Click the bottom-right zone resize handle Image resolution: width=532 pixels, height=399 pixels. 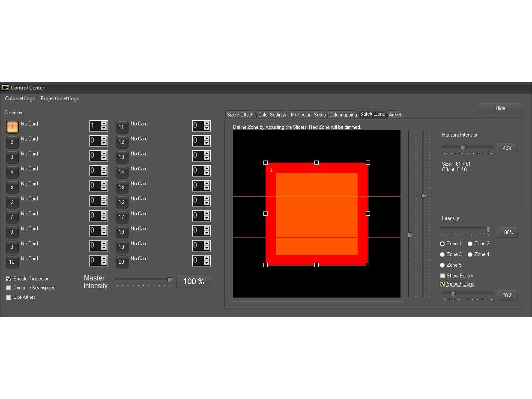[x=368, y=265]
